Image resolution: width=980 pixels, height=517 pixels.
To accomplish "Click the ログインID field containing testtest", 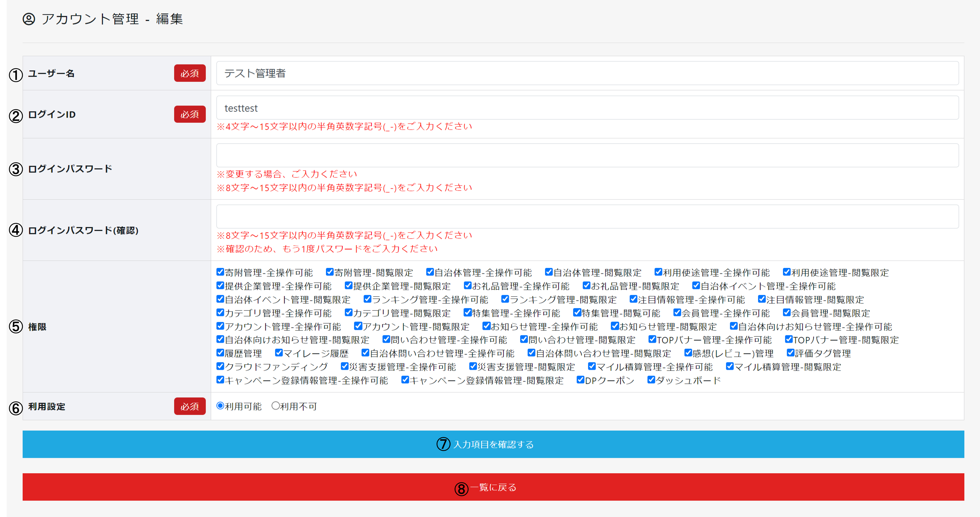I will (587, 108).
